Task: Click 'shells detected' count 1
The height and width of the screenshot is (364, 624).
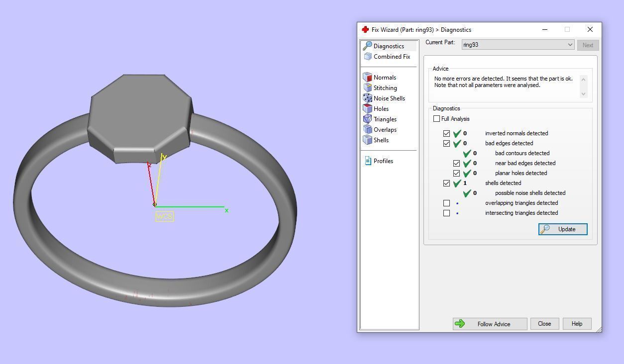Action: [465, 183]
